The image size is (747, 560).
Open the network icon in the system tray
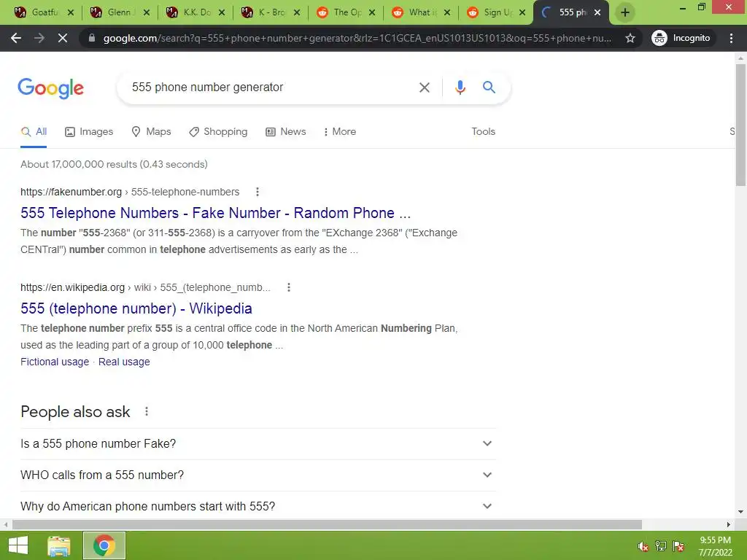click(661, 546)
